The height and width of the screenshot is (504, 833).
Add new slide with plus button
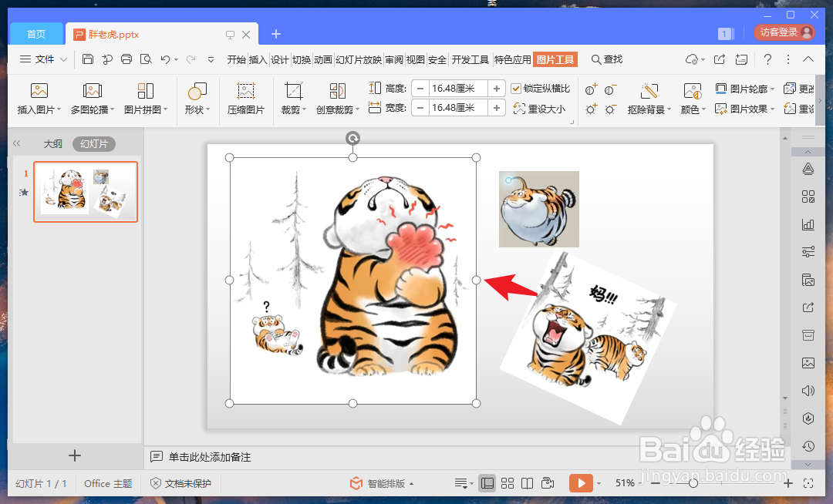coord(74,455)
